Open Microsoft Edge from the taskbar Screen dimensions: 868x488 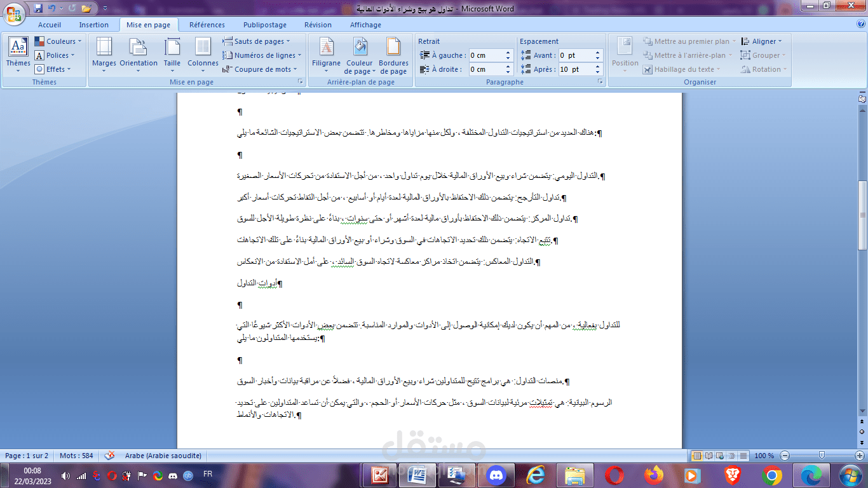pos(811,475)
